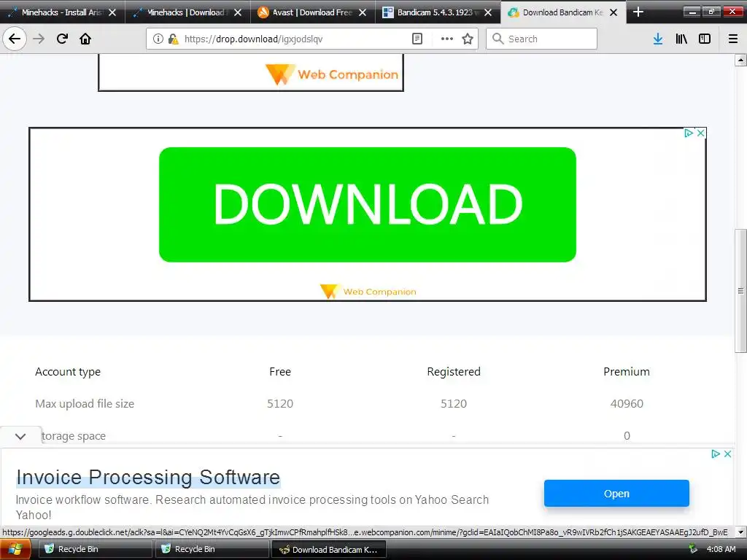Show site information for drop.download
The height and width of the screenshot is (560, 747).
coord(158,39)
